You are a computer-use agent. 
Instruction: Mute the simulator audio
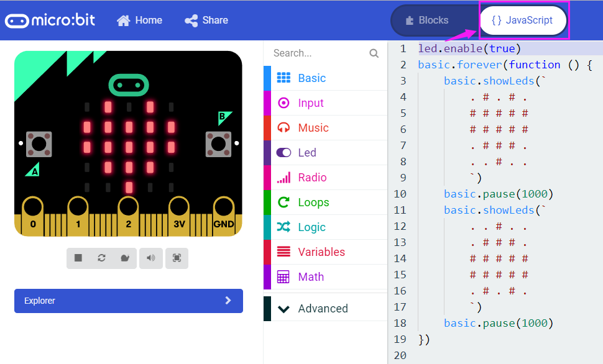pyautogui.click(x=150, y=258)
